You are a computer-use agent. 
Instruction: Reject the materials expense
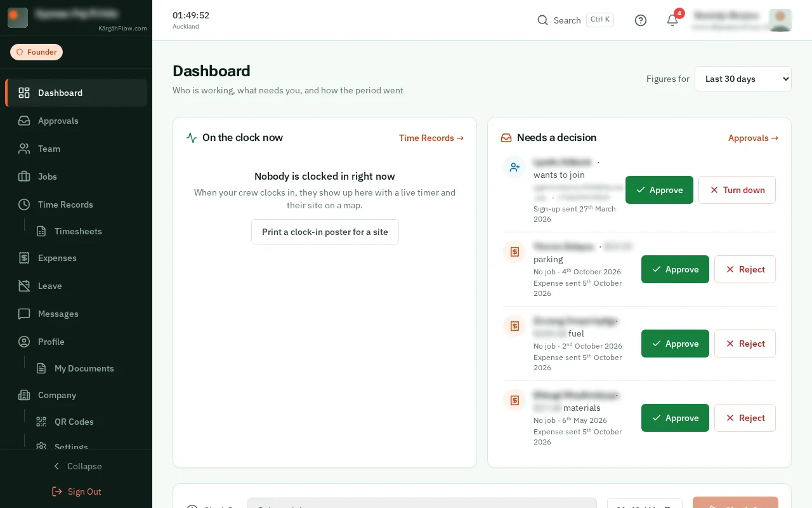coord(745,418)
